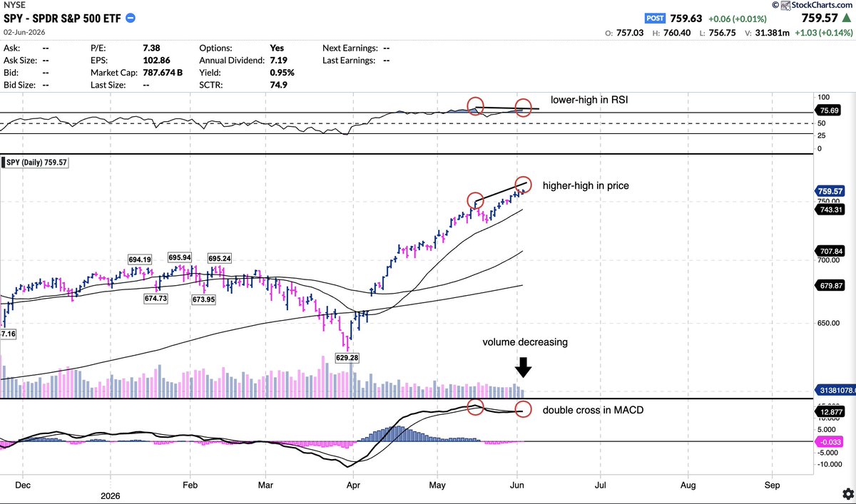Click the 629.28 low label
The width and height of the screenshot is (856, 504).
click(346, 357)
